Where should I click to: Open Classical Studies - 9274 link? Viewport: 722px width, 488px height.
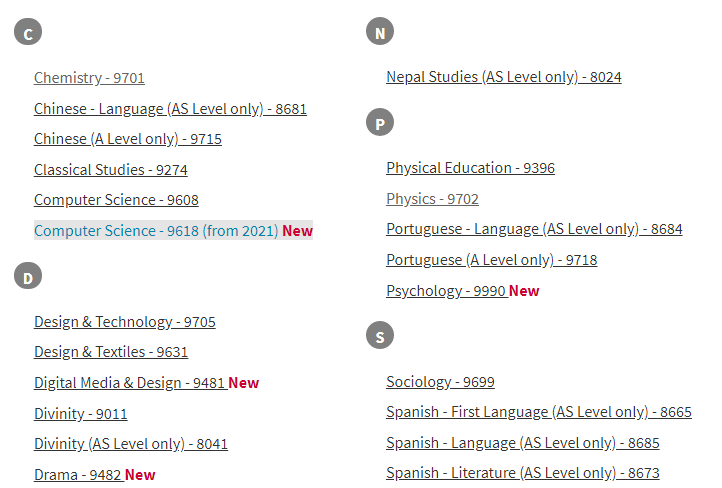110,170
